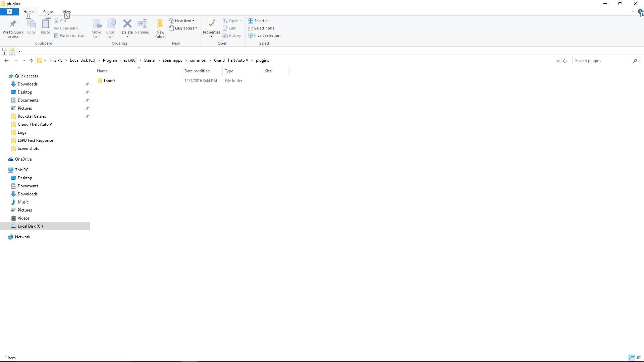The image size is (644, 362).
Task: Switch to large icons view button
Action: [639, 358]
